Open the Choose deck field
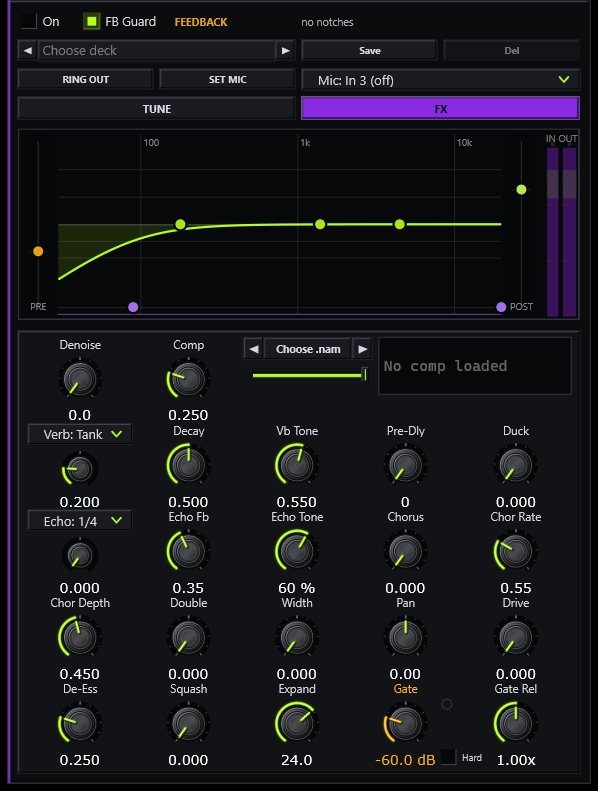 [x=156, y=50]
